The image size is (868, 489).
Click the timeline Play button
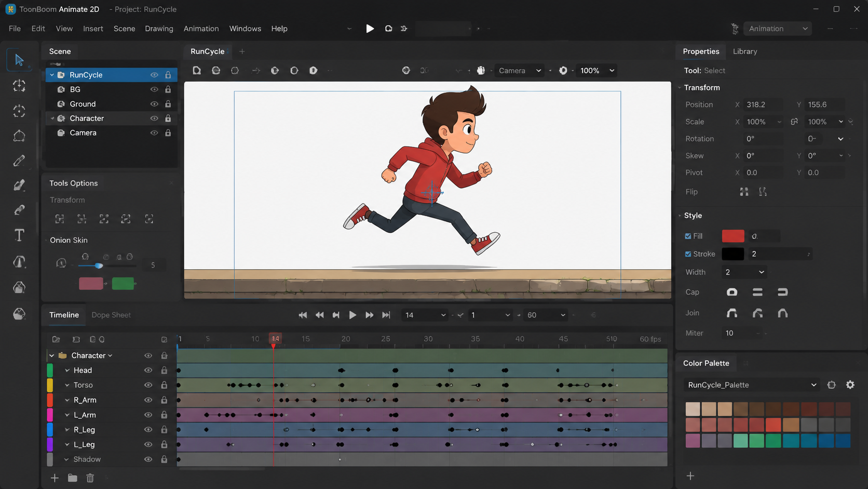(x=352, y=315)
